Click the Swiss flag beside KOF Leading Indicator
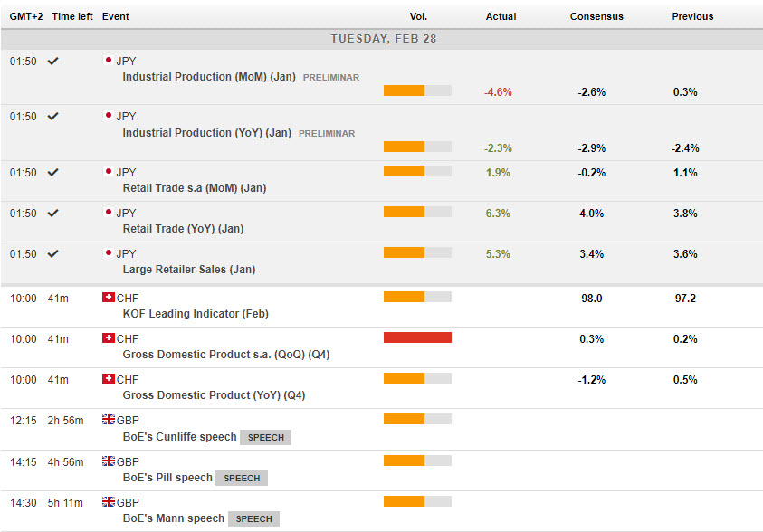The image size is (763, 532). point(109,298)
